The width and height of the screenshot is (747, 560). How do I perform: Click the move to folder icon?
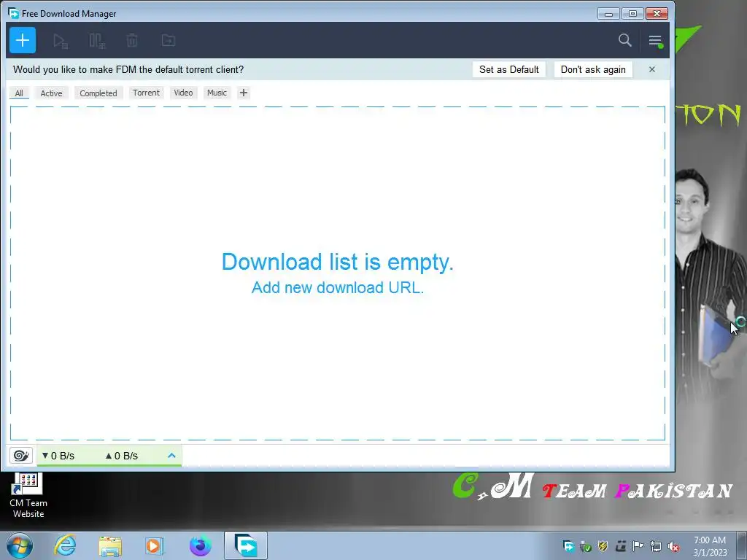[x=169, y=41]
